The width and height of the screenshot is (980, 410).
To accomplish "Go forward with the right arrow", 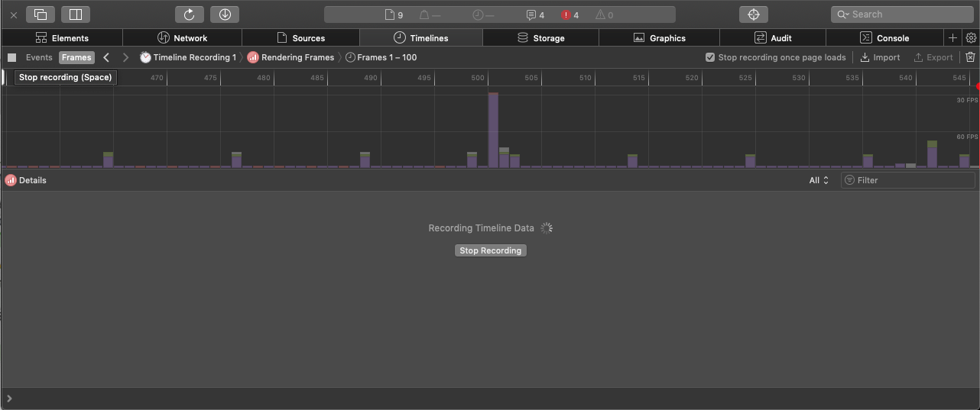I will click(125, 57).
